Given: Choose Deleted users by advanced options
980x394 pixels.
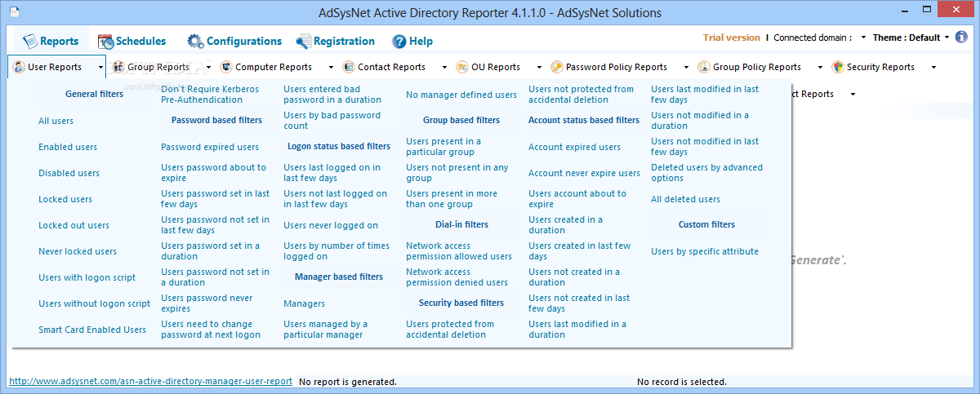Looking at the screenshot, I should coord(706,173).
